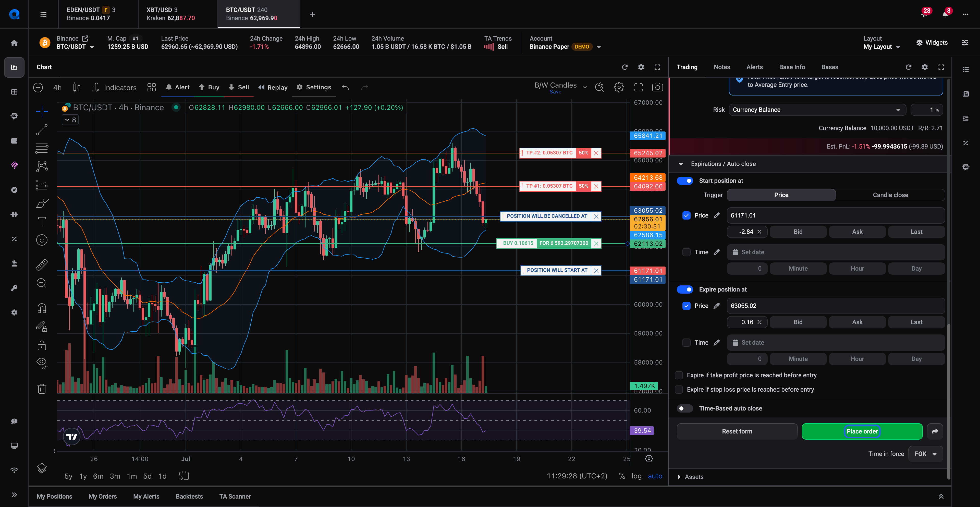The height and width of the screenshot is (507, 980).
Task: Open go-to-date calendar icon
Action: 184,476
